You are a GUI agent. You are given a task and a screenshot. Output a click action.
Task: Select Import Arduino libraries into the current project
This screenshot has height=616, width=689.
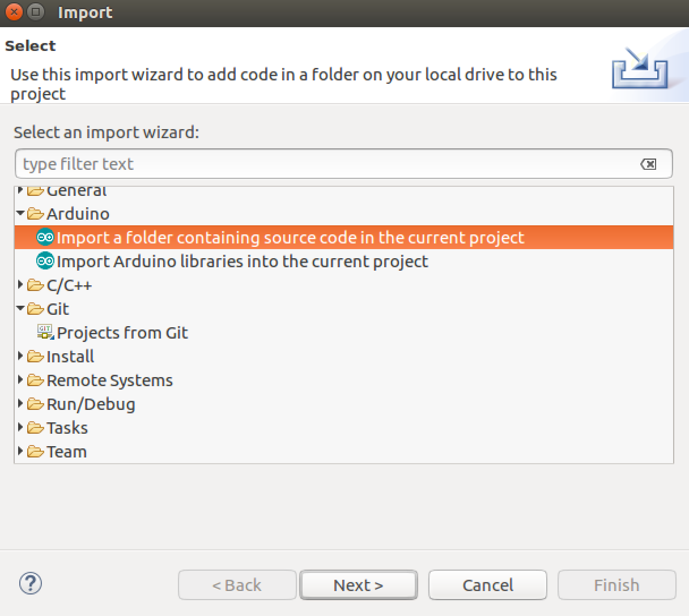[x=242, y=262]
